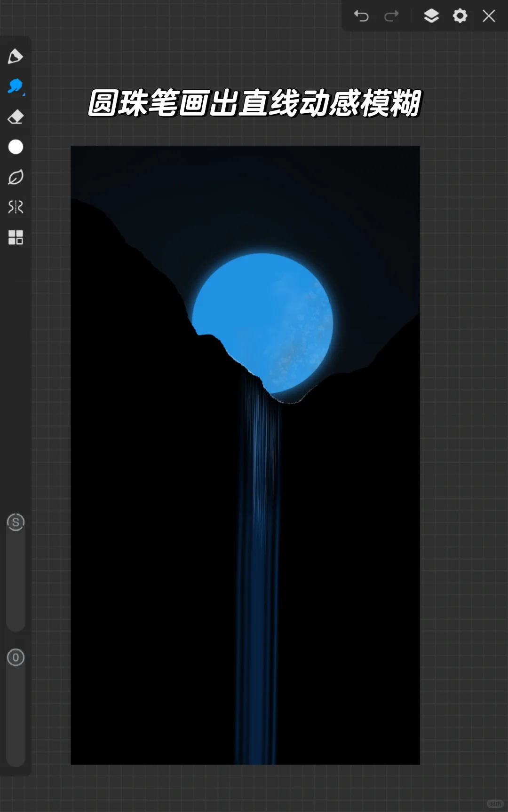Undo the last stroke
508x812 pixels.
[x=361, y=16]
